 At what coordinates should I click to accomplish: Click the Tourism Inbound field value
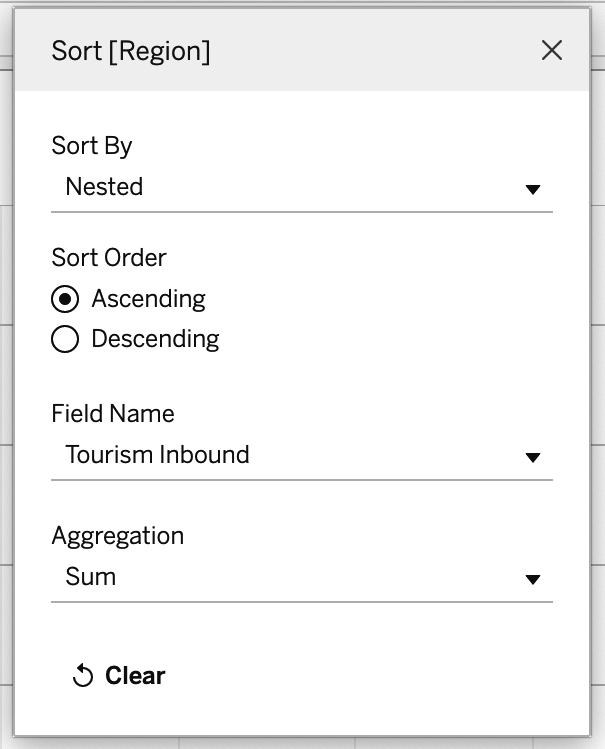tap(157, 454)
